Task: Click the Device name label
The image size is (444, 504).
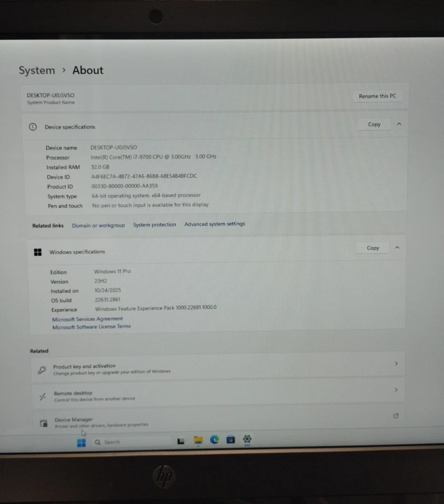Action: [61, 148]
